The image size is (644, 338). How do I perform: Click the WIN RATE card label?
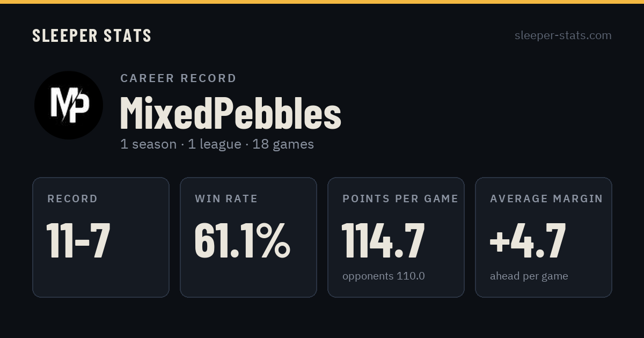[x=226, y=199]
